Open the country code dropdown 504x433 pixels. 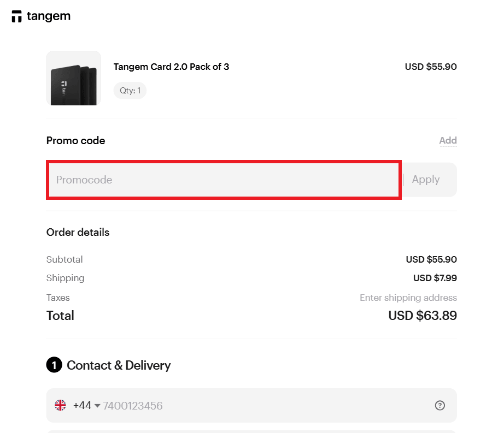click(x=97, y=405)
